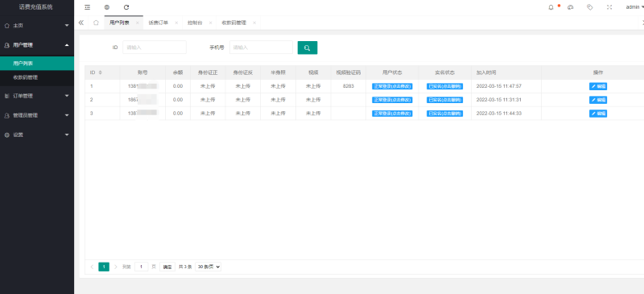Expand the 设置 sidebar menu
644x294 pixels.
coord(37,135)
